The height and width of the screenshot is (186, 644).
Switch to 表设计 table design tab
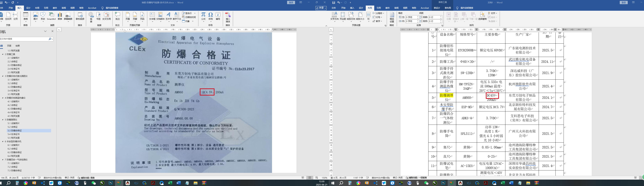(x=437, y=8)
